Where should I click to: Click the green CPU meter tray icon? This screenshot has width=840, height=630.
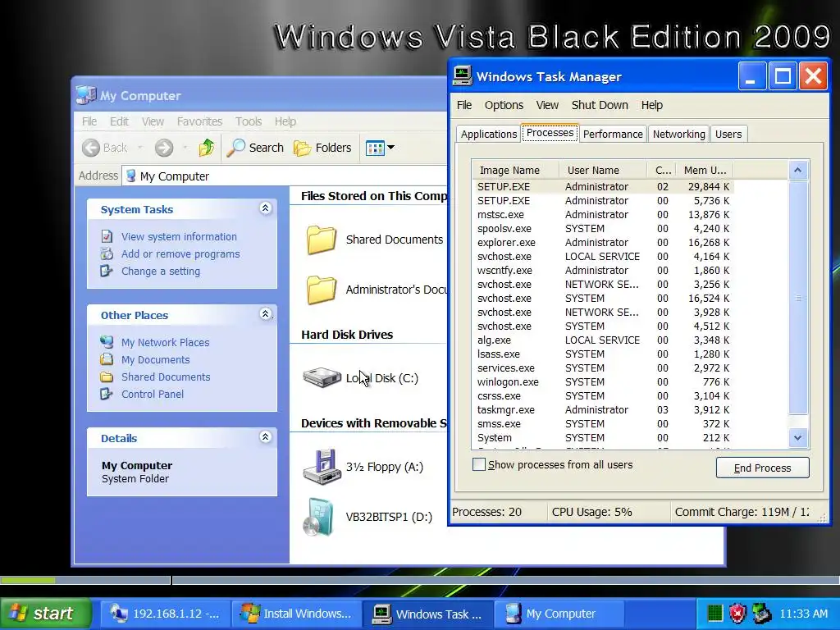pos(714,614)
